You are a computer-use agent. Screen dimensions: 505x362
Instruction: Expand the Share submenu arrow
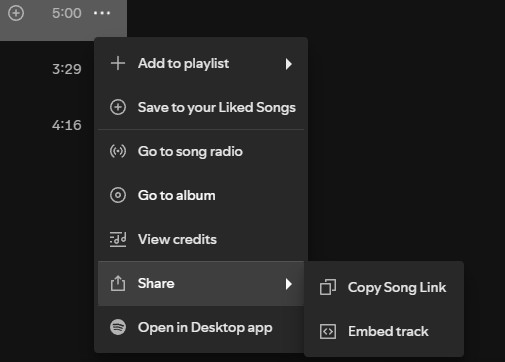pyautogui.click(x=289, y=284)
